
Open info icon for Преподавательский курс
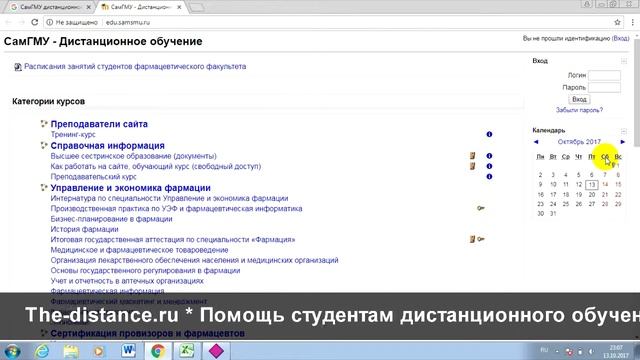[x=489, y=177]
